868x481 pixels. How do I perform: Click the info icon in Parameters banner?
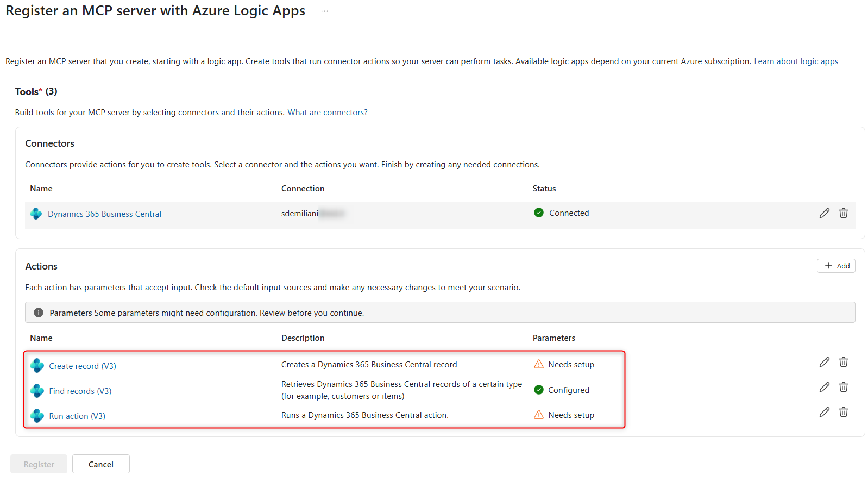point(39,313)
